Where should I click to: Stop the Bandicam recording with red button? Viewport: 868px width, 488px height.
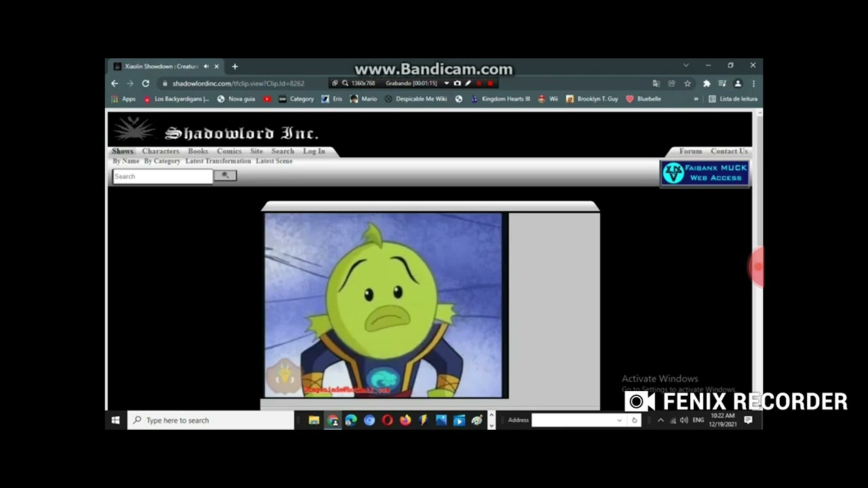pos(490,83)
